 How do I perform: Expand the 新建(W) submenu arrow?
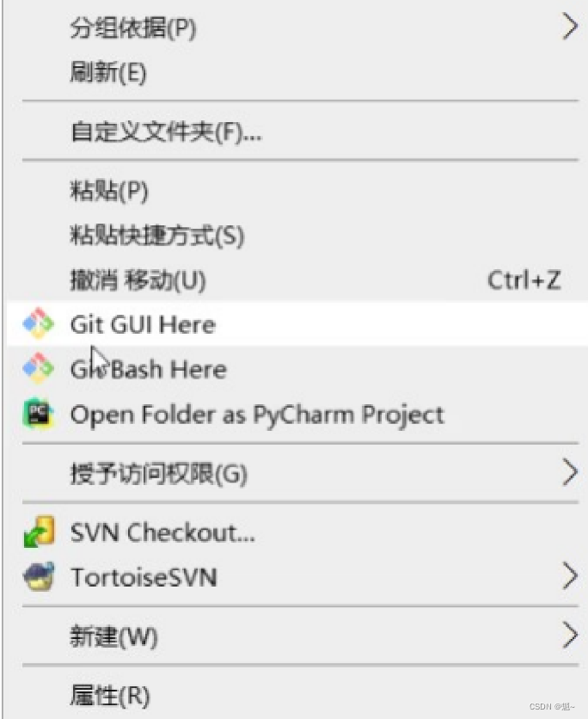click(x=569, y=636)
